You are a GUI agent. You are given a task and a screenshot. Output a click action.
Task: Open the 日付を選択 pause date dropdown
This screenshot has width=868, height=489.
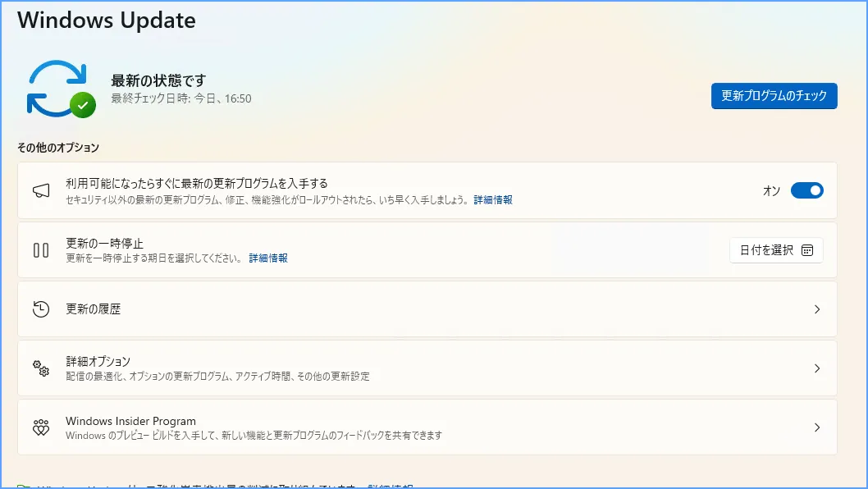tap(776, 250)
